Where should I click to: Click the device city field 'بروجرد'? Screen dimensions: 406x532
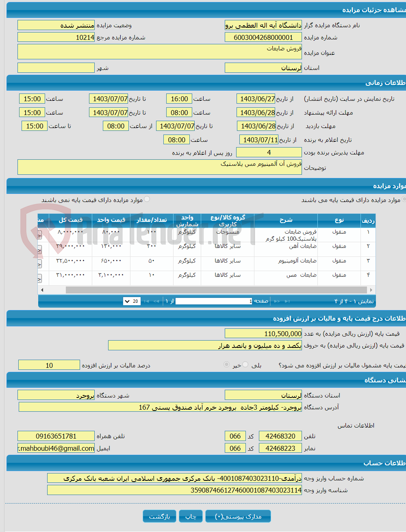(56, 395)
